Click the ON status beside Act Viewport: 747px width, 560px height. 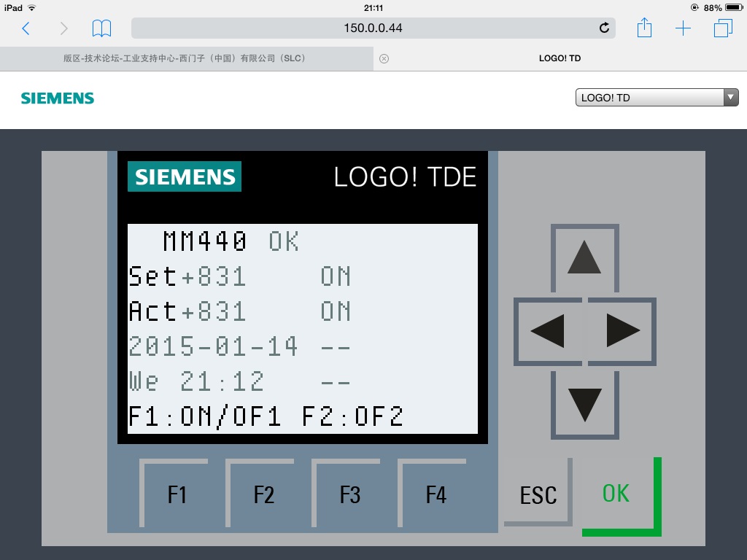click(x=336, y=311)
